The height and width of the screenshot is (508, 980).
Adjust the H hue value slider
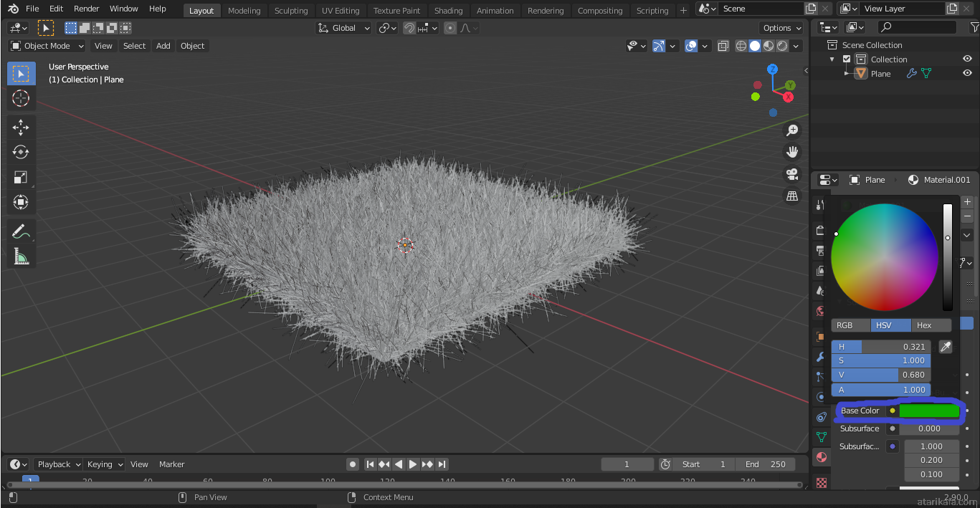881,347
